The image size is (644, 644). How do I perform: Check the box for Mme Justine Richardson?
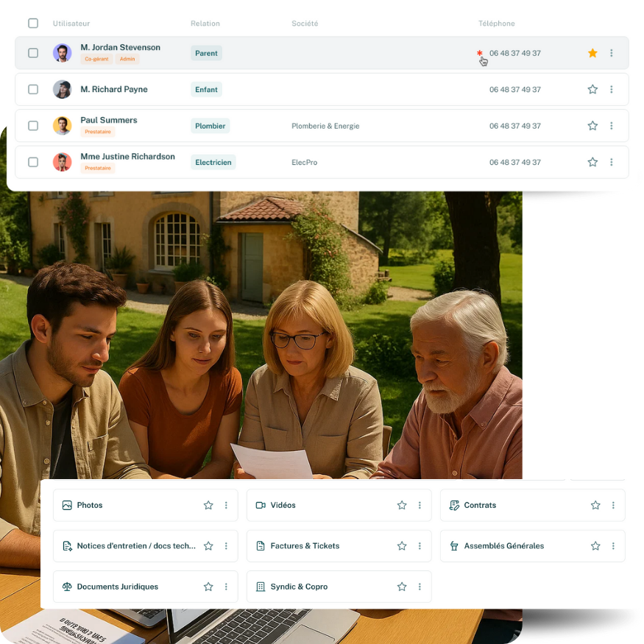33,162
